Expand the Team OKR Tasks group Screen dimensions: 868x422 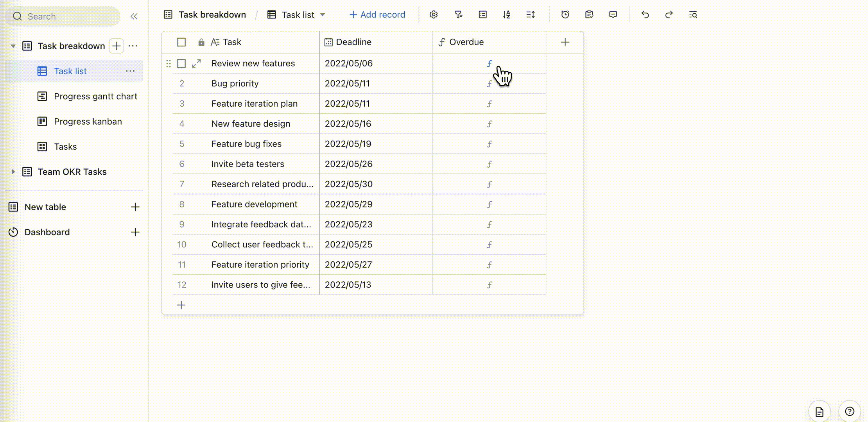(12, 172)
